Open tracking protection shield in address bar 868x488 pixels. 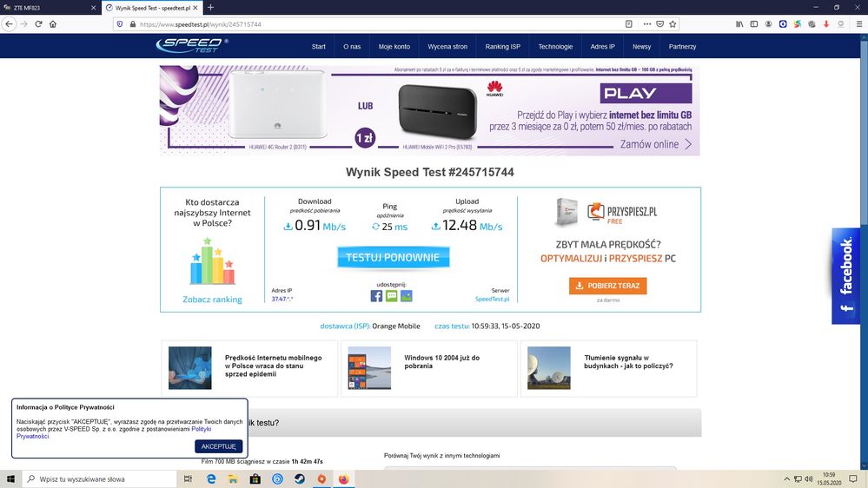coord(120,24)
